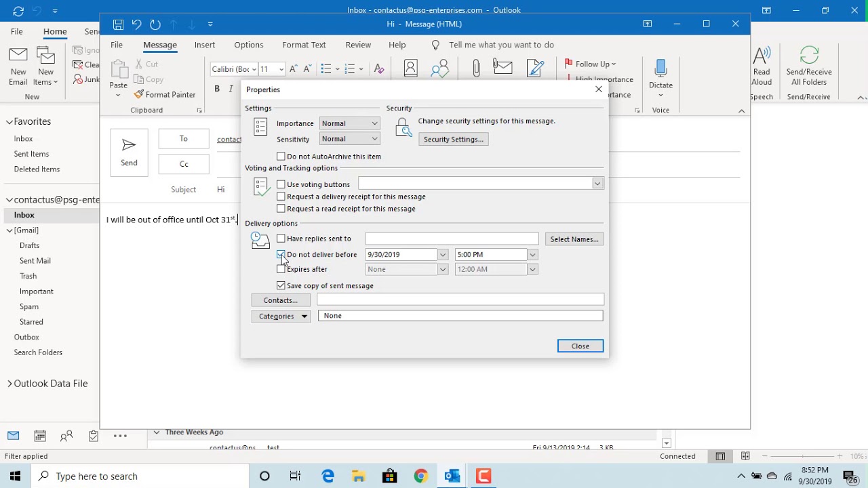868x488 pixels.
Task: Enable Expires after checkbox
Action: tap(281, 269)
